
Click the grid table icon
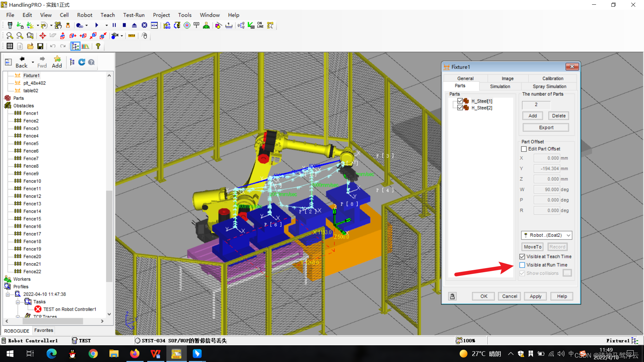coord(10,46)
